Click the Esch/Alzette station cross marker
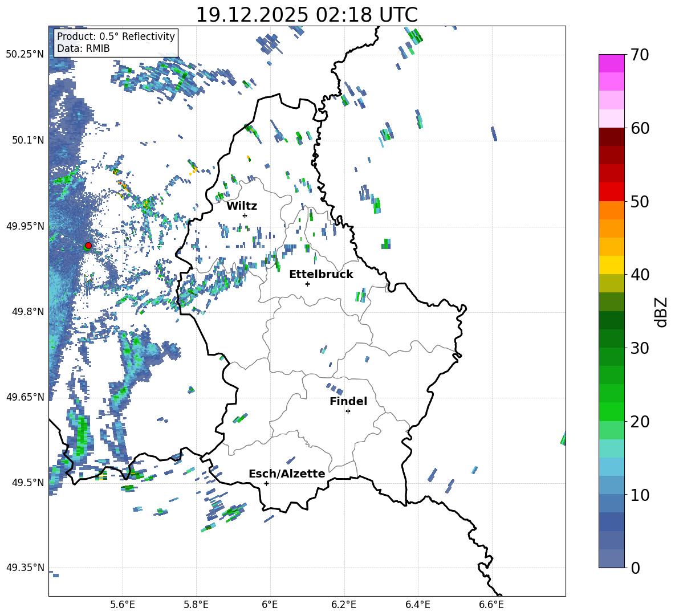675x616 pixels. (267, 483)
